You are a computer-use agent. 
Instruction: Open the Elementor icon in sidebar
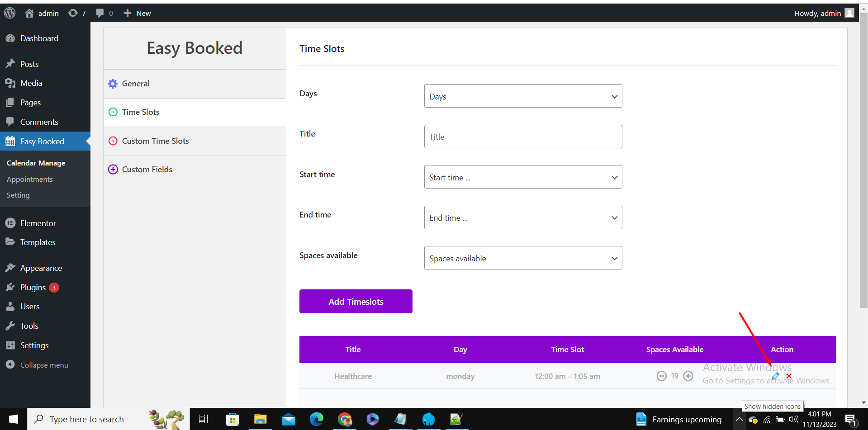coord(10,223)
